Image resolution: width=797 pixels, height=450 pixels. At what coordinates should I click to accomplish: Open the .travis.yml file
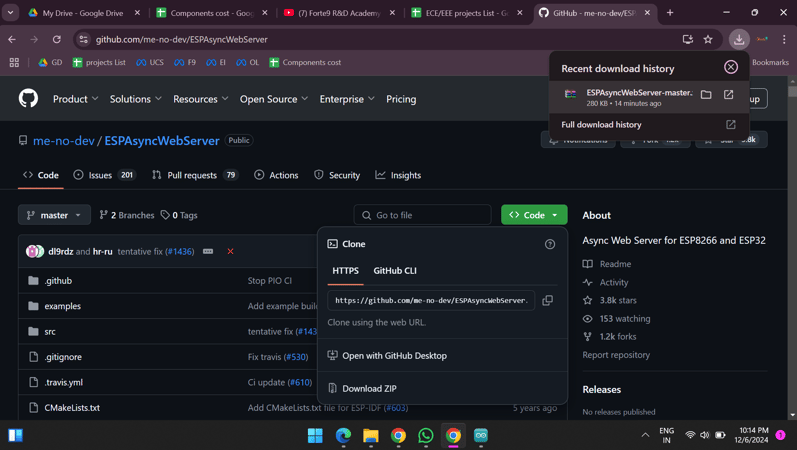pyautogui.click(x=64, y=382)
